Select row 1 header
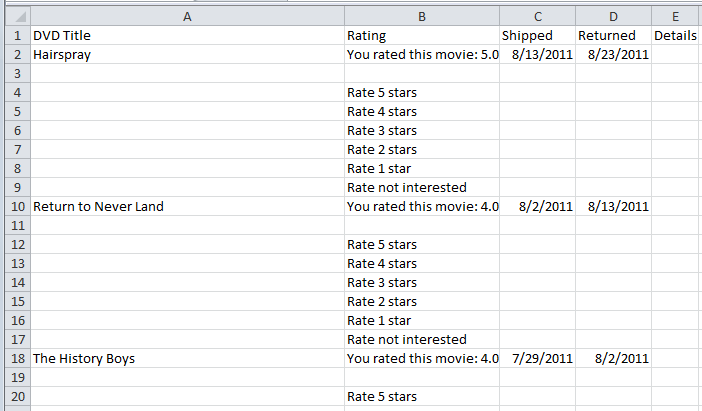702x411 pixels. click(15, 36)
